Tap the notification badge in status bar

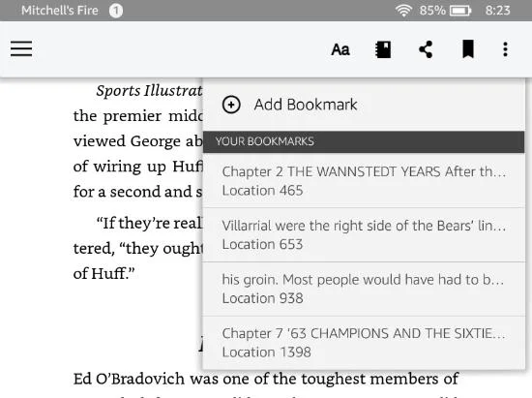[116, 11]
